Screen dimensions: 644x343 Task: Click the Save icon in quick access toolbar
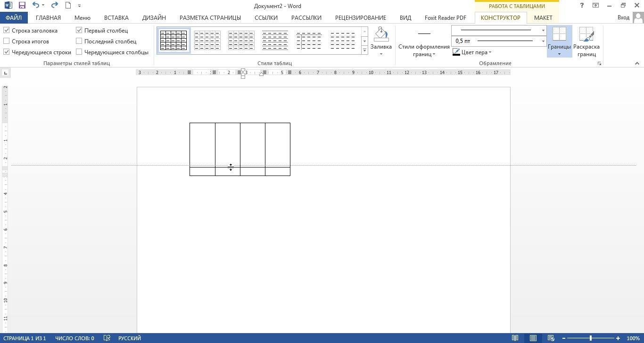[22, 6]
